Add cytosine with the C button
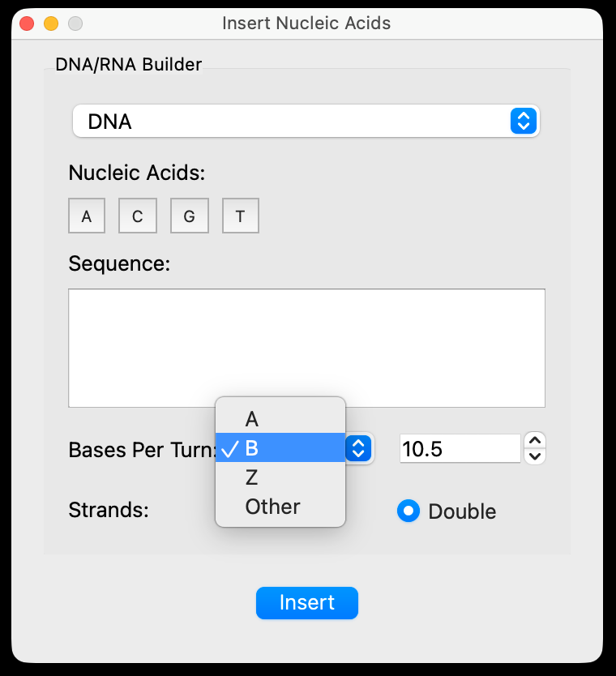 [x=138, y=216]
